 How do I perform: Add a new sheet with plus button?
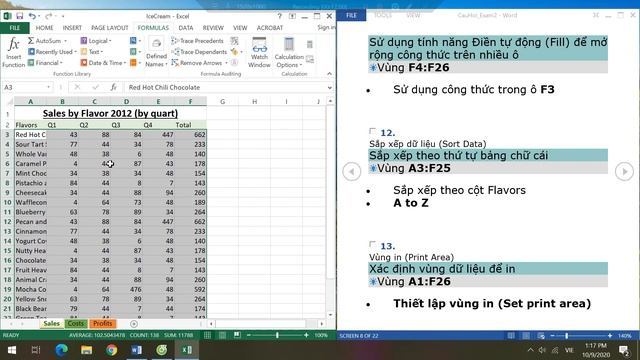[134, 324]
